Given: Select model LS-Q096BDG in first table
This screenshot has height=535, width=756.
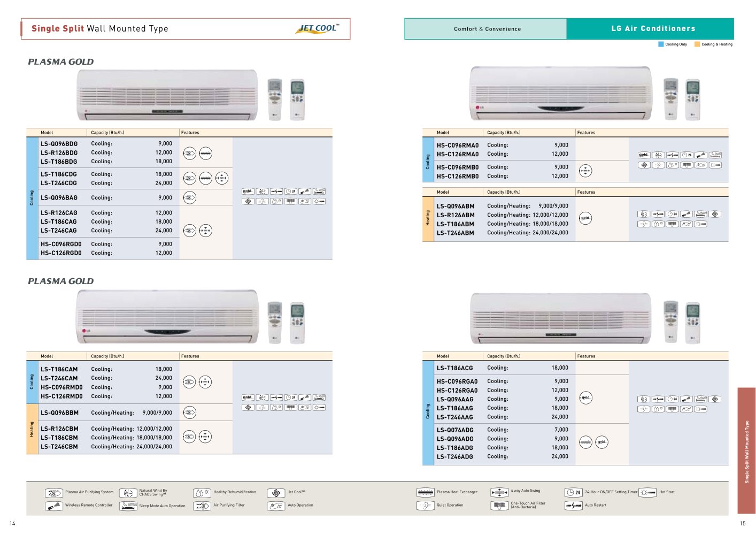Looking at the screenshot, I should (x=59, y=144).
